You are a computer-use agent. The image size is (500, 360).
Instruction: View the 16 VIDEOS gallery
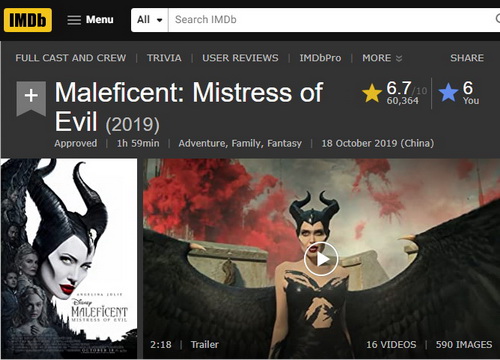391,344
